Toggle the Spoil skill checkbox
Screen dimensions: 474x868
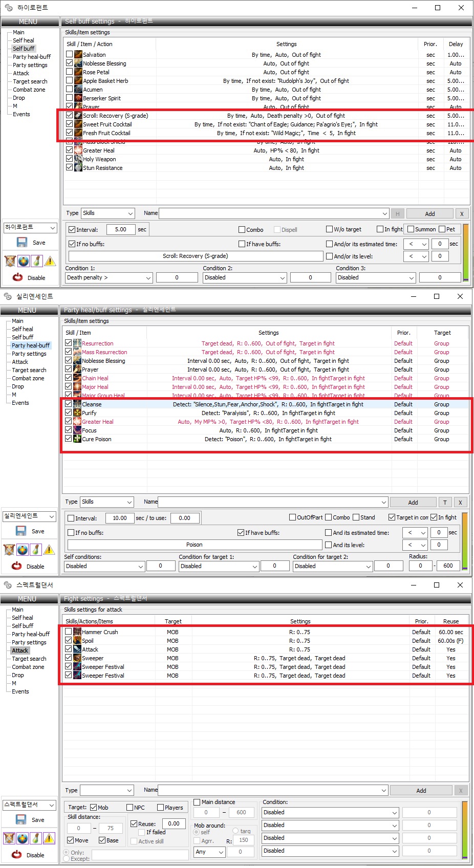pos(69,640)
